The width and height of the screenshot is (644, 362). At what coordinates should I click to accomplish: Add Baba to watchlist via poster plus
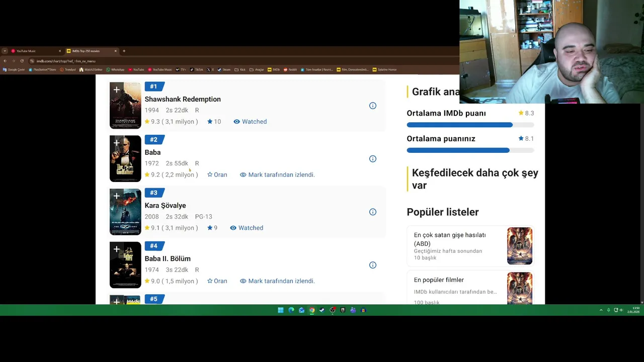pos(116,143)
